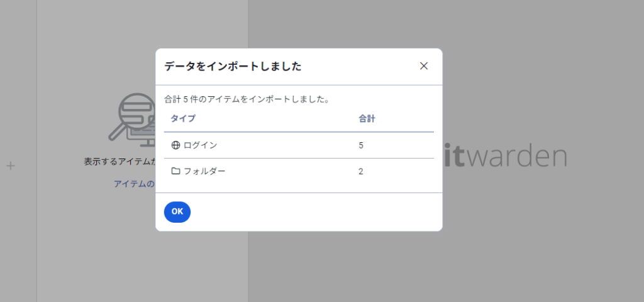Click the globe icon beside ログイン

click(x=175, y=145)
